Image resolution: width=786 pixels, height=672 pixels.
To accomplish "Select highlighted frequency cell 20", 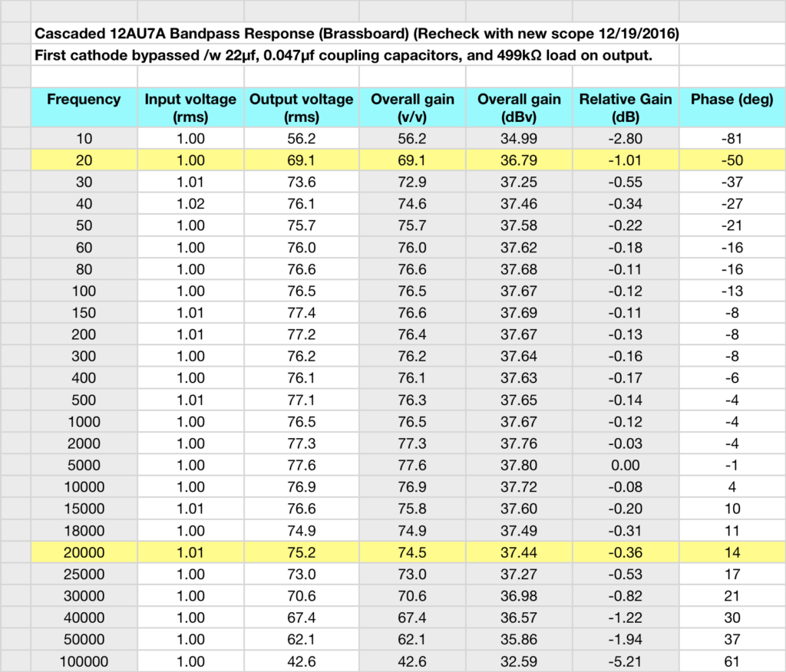I will tap(84, 160).
